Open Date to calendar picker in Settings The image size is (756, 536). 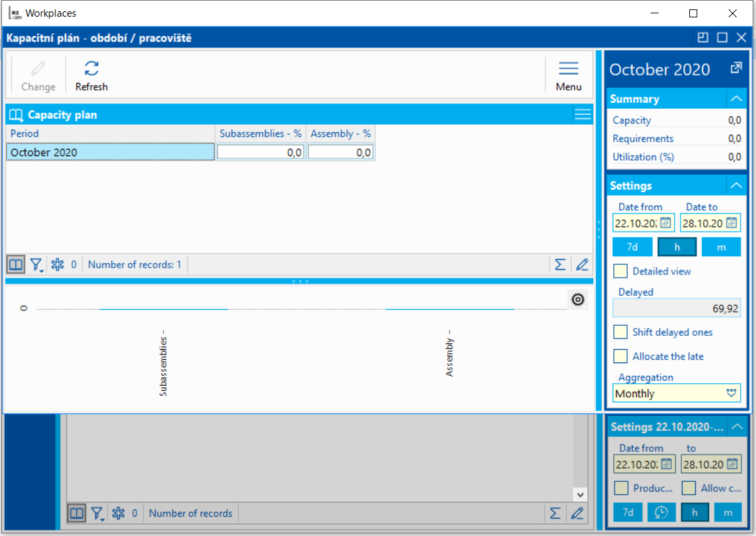731,222
